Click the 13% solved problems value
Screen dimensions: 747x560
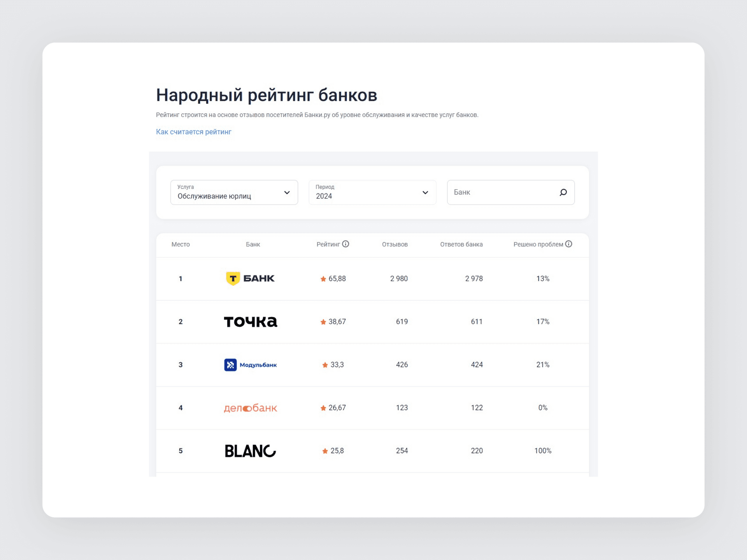click(543, 279)
